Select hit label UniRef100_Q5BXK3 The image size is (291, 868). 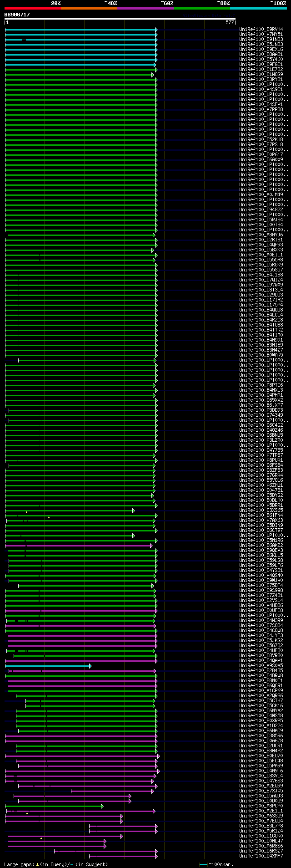(x=261, y=250)
